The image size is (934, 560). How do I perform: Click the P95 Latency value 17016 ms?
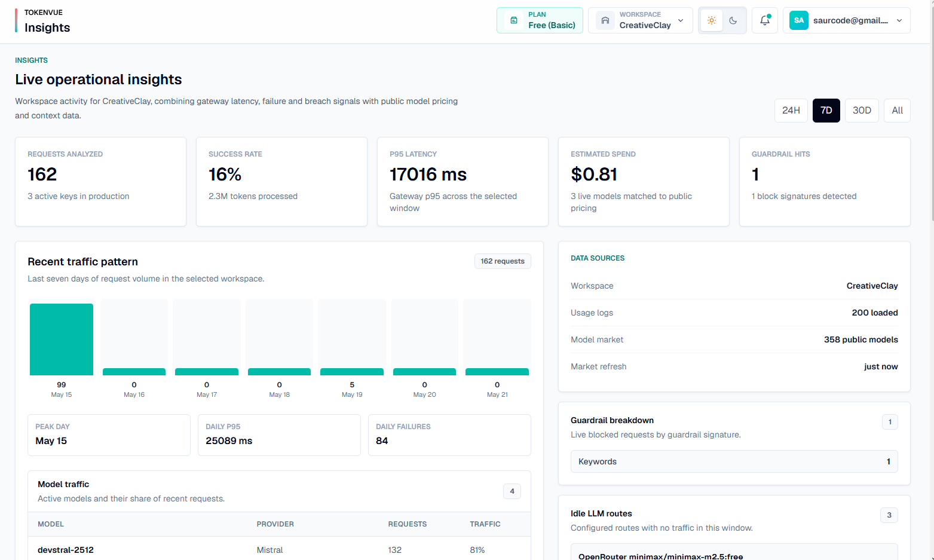[428, 175]
